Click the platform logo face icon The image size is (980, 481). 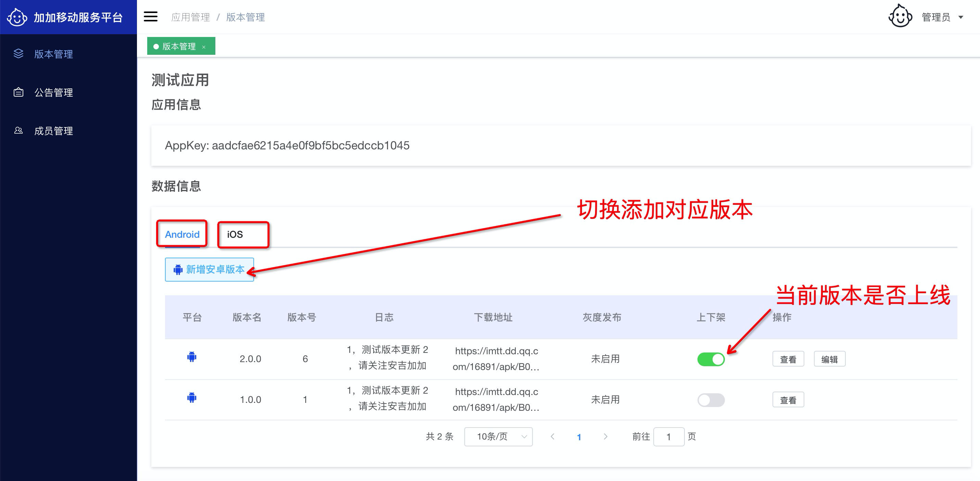[x=17, y=17]
